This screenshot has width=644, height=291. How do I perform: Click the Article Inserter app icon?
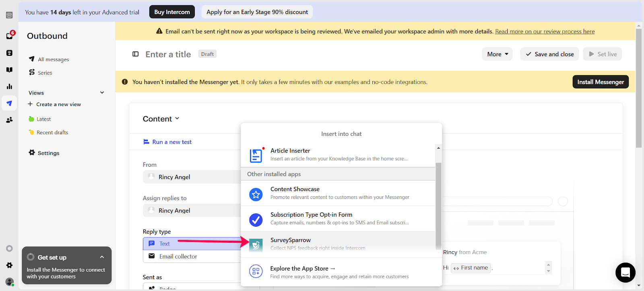coord(256,155)
